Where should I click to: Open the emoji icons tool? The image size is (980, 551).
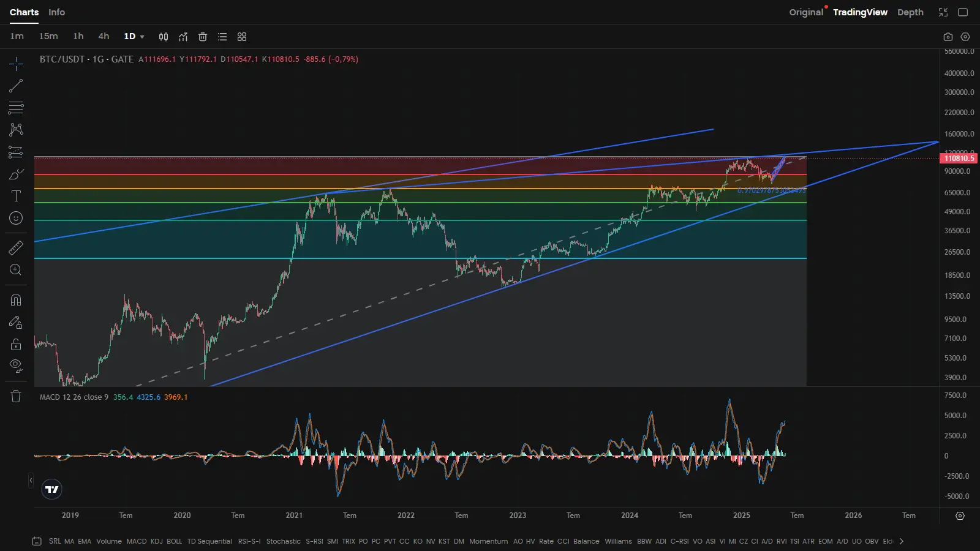coord(16,218)
